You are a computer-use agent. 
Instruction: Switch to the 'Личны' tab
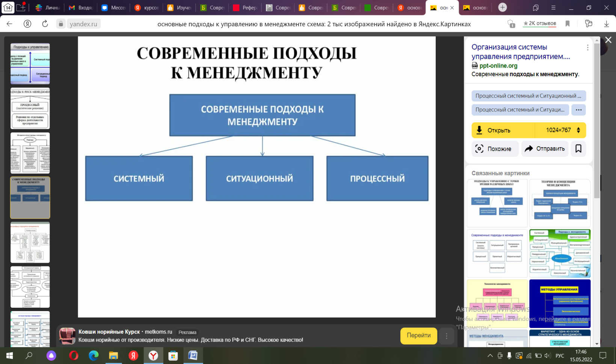pyautogui.click(x=48, y=8)
